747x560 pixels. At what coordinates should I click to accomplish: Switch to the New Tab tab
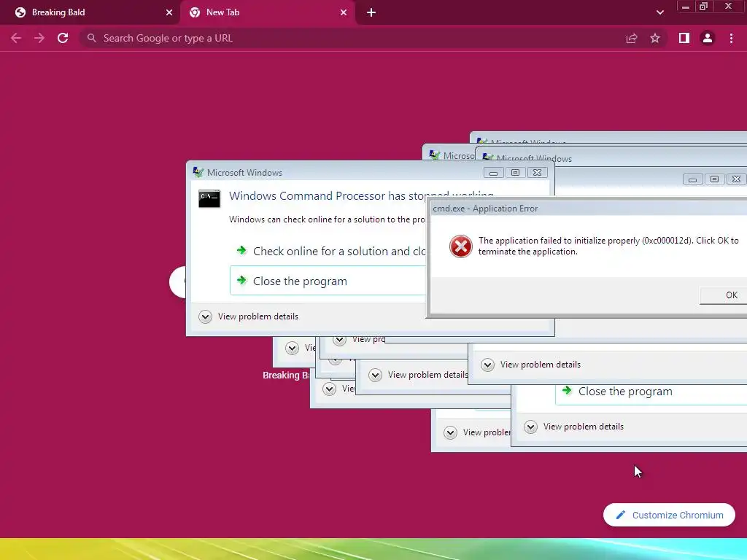point(267,12)
